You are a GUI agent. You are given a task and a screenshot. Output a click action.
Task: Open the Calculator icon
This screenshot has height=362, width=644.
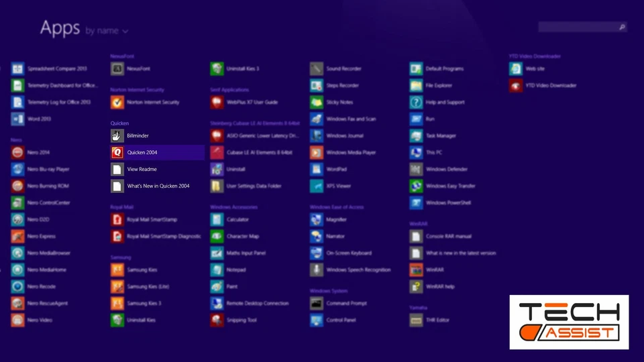click(x=217, y=220)
